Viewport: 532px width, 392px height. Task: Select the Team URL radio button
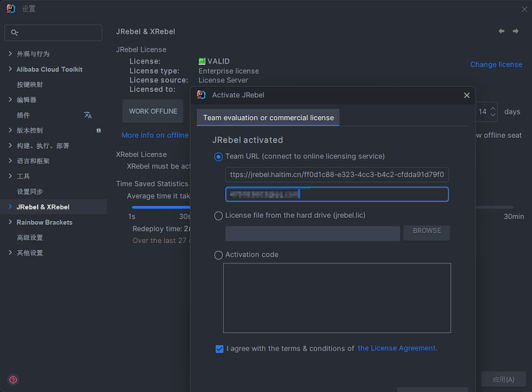coord(218,157)
